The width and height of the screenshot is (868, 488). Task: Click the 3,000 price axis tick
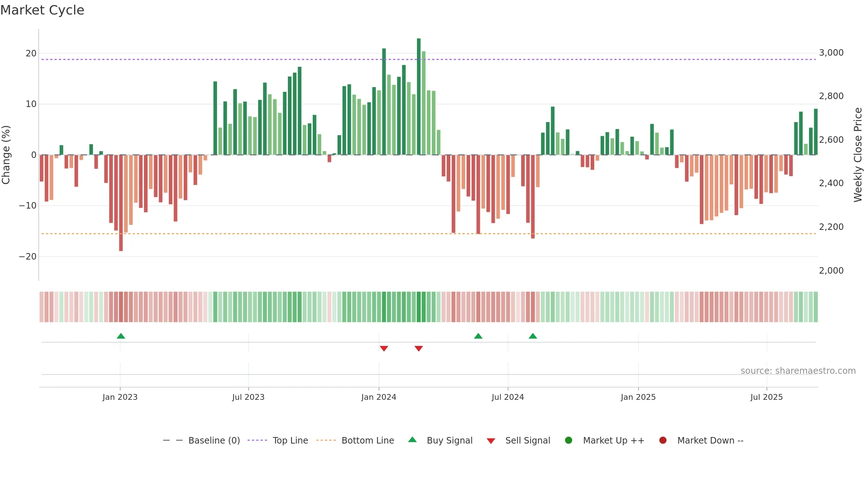pos(831,53)
